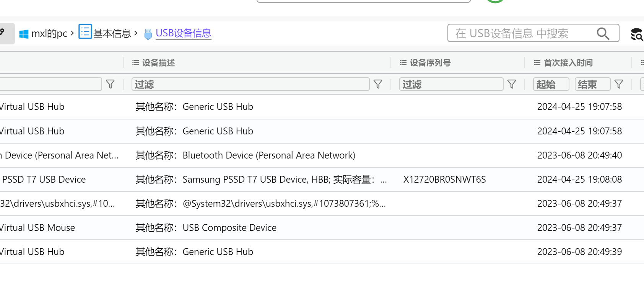Expand the chevron after 基本信息

coord(136,33)
